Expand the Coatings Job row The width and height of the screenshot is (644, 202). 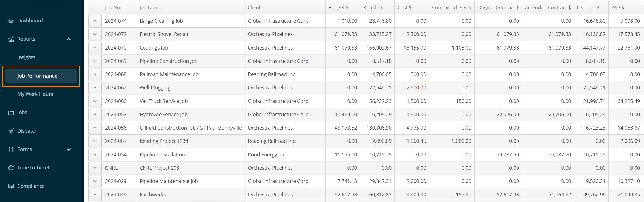coord(95,48)
